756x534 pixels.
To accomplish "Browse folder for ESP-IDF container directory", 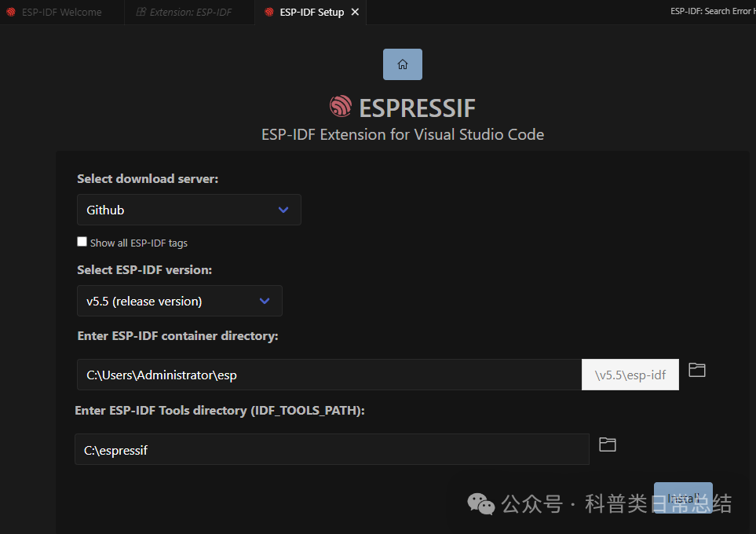I will [696, 370].
